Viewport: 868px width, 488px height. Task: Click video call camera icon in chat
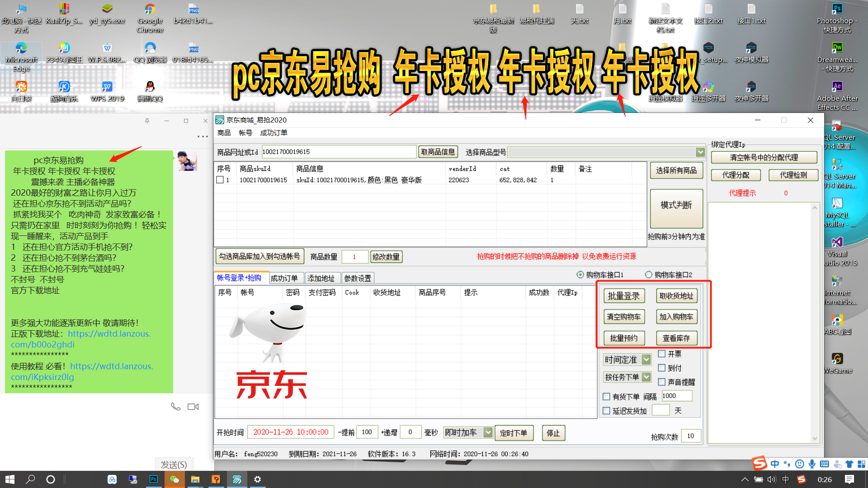(193, 407)
